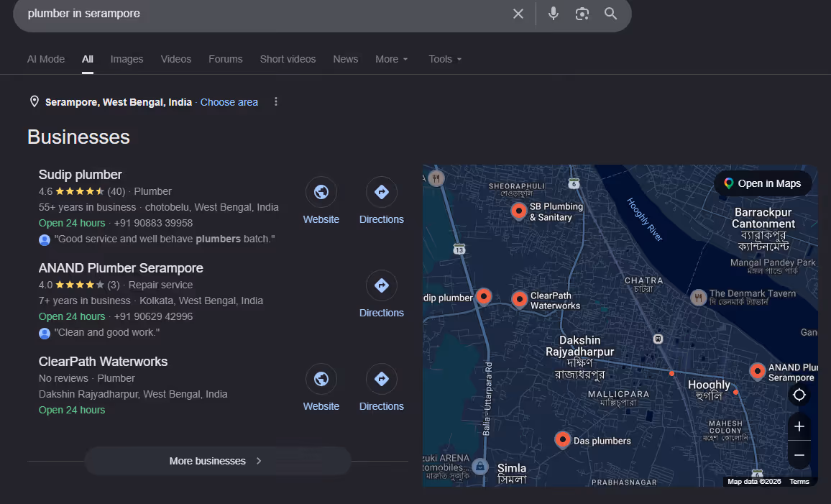Open the website globe icon for Sudip plumber
831x504 pixels.
(321, 192)
